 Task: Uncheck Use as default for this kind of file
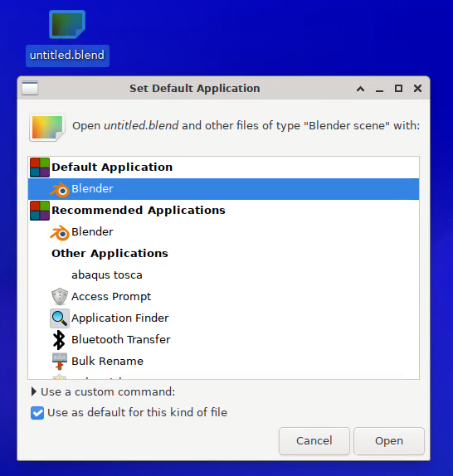tap(37, 413)
